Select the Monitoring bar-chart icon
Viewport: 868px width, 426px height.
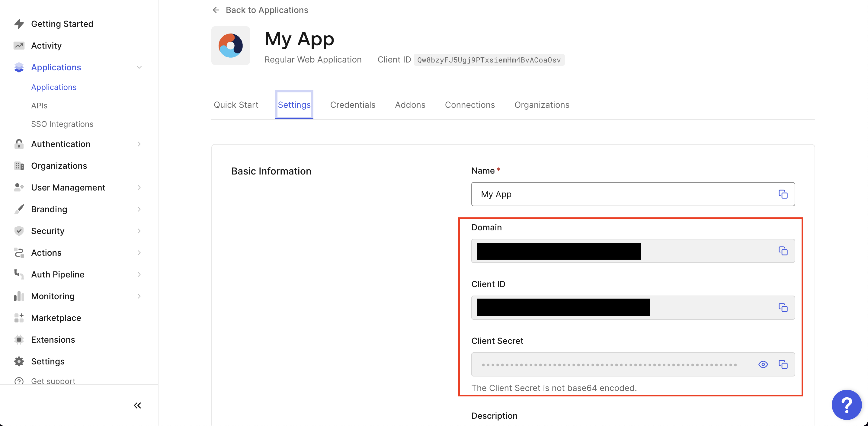[19, 296]
